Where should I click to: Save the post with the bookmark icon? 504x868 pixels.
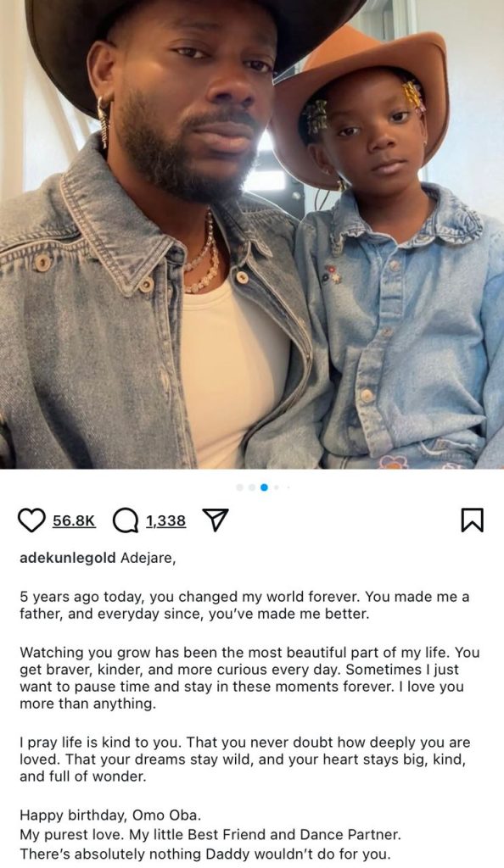coord(472,520)
